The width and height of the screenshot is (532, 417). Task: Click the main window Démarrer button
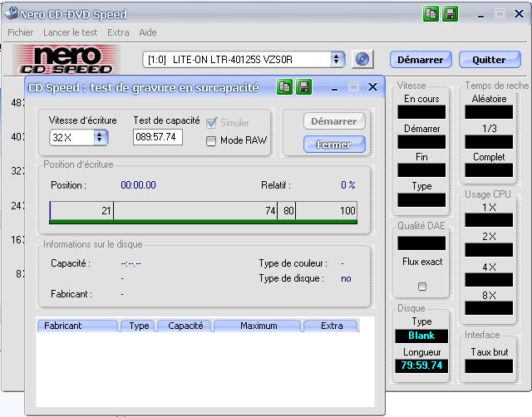coord(421,60)
